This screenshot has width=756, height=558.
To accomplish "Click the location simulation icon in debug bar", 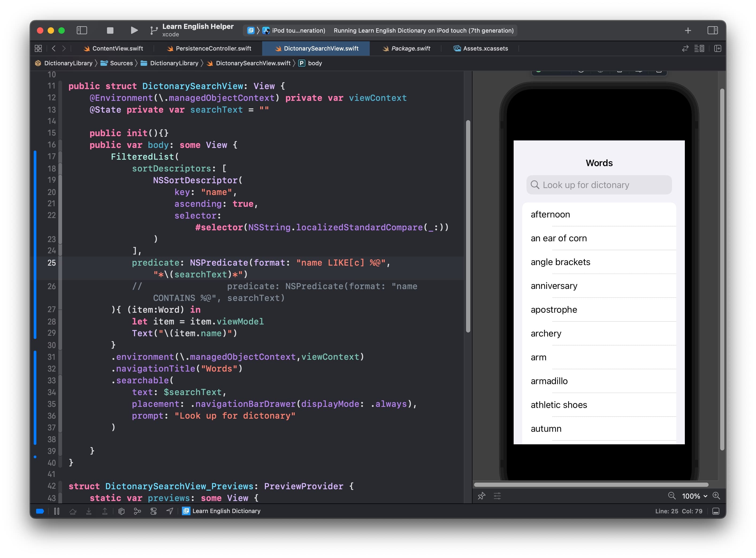I will [170, 511].
